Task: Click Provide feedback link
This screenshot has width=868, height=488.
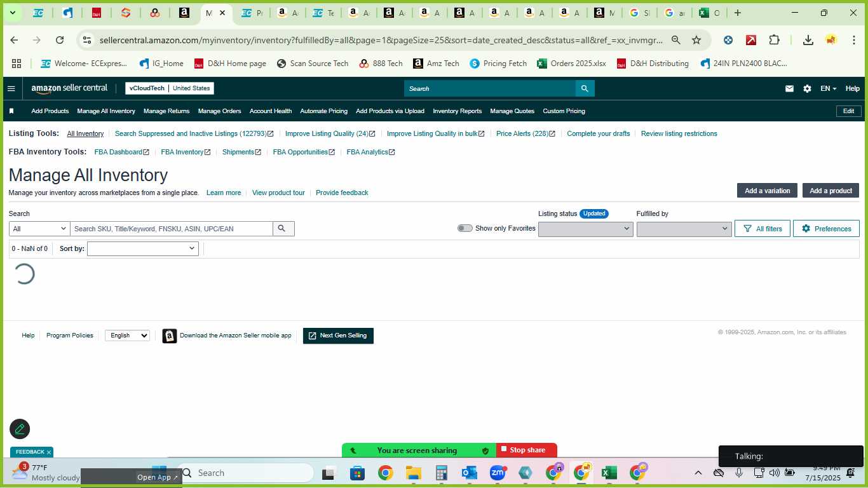Action: (342, 193)
